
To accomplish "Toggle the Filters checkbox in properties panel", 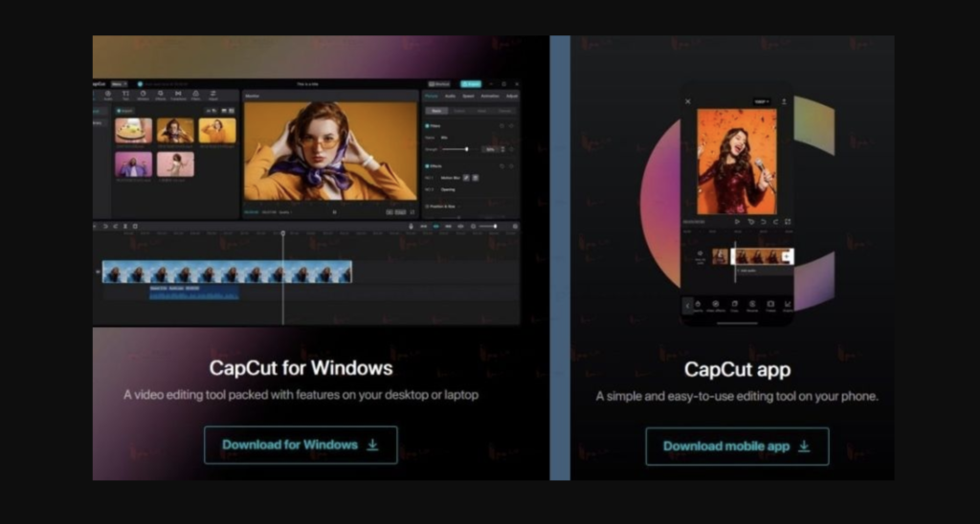I will 427,125.
